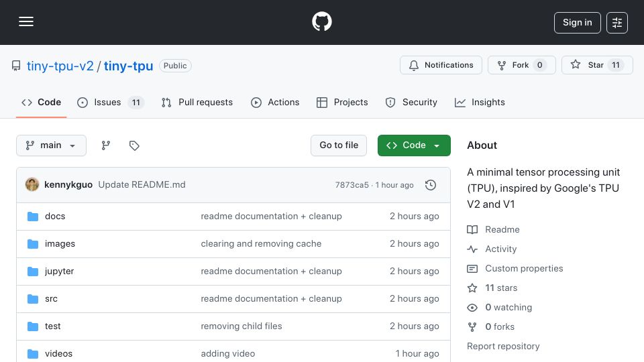Click the Report repository link
The width and height of the screenshot is (644, 362).
tap(503, 347)
